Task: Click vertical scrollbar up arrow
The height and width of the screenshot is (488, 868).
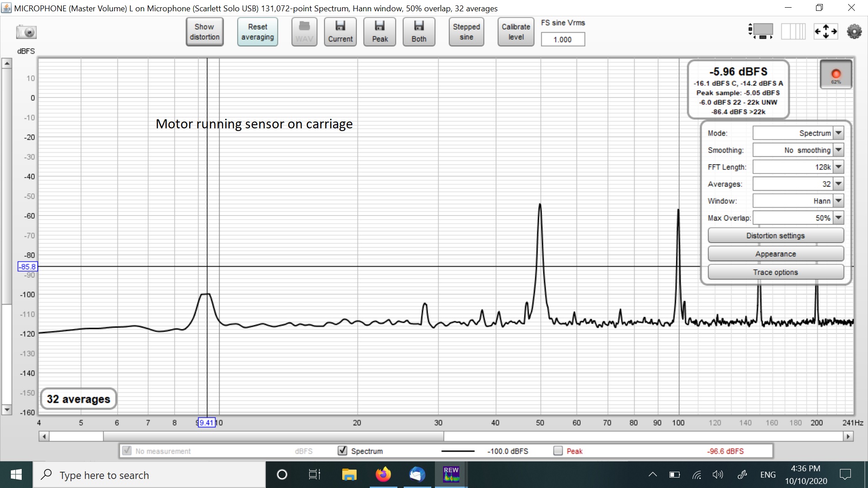Action: coord(7,64)
